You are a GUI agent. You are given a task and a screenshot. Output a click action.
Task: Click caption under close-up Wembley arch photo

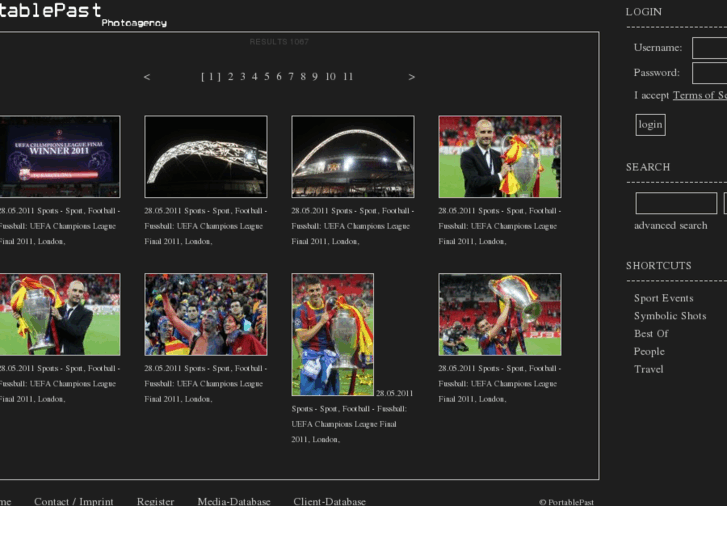(x=205, y=226)
